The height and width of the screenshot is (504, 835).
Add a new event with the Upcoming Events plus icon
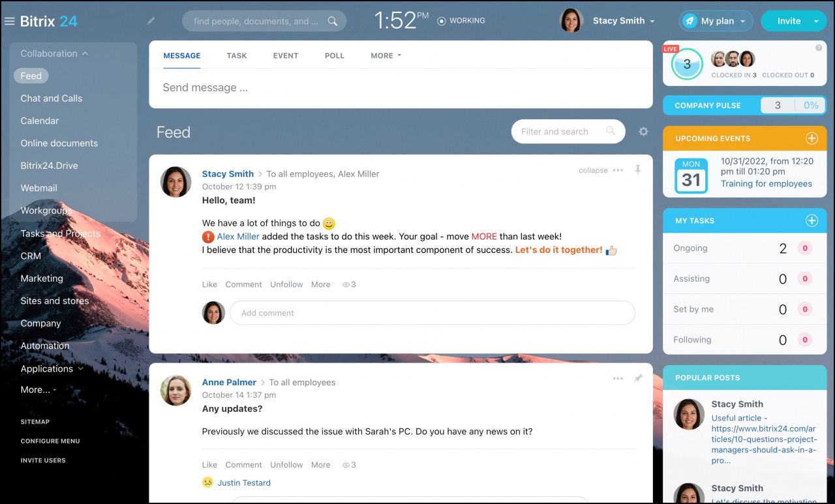click(812, 138)
